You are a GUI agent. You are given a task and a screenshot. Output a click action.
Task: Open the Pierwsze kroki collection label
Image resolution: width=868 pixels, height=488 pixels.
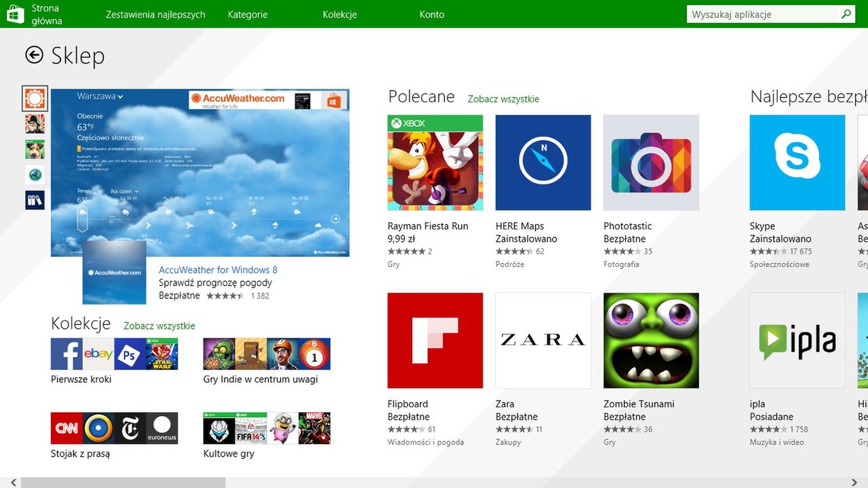81,380
